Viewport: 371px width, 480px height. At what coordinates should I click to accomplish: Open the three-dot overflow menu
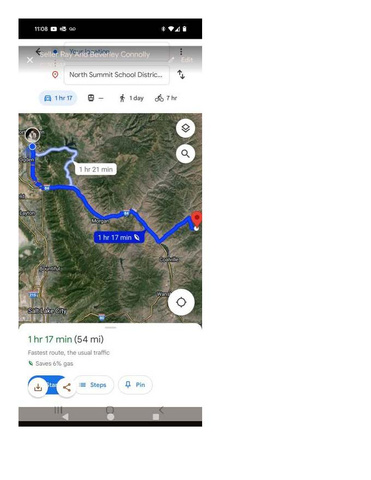[x=181, y=52]
